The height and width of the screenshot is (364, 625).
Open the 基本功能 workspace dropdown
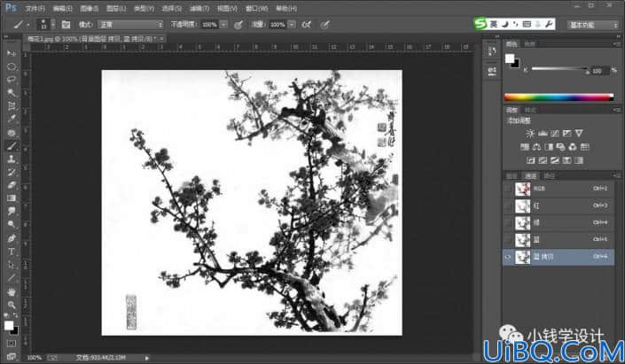click(x=593, y=25)
